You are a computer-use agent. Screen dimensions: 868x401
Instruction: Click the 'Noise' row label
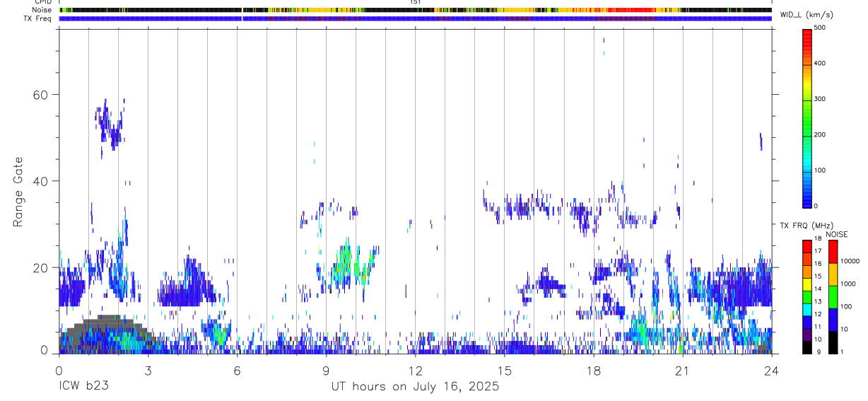coord(42,10)
